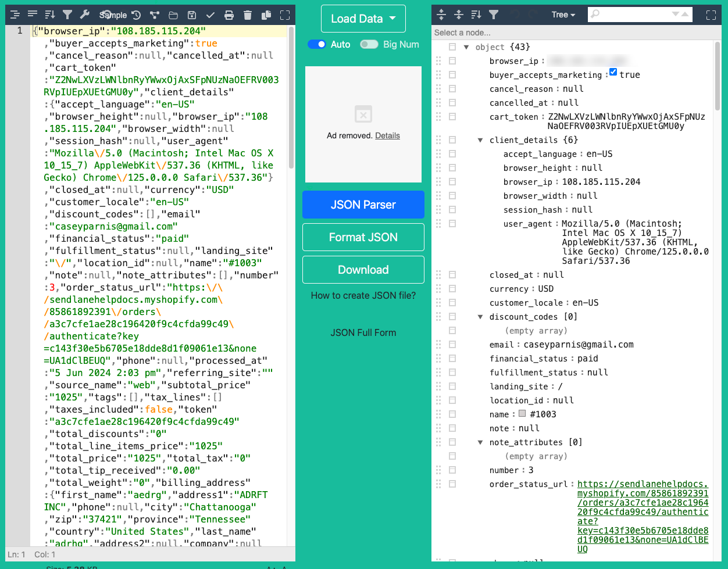This screenshot has height=569, width=728.
Task: Clear the editor using the trash icon
Action: click(x=248, y=15)
